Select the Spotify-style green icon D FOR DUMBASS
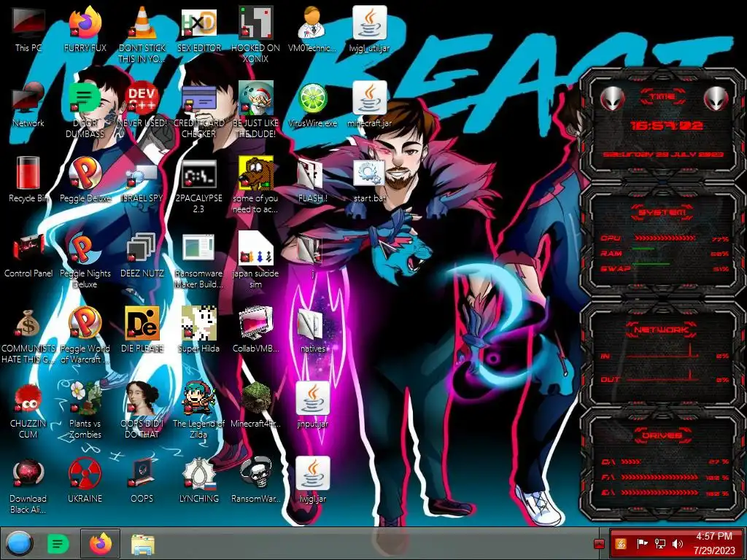747x560 pixels. (85, 109)
